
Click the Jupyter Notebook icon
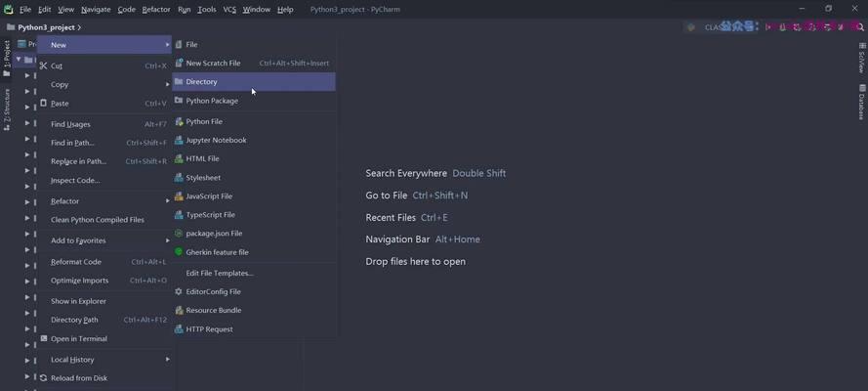point(179,140)
